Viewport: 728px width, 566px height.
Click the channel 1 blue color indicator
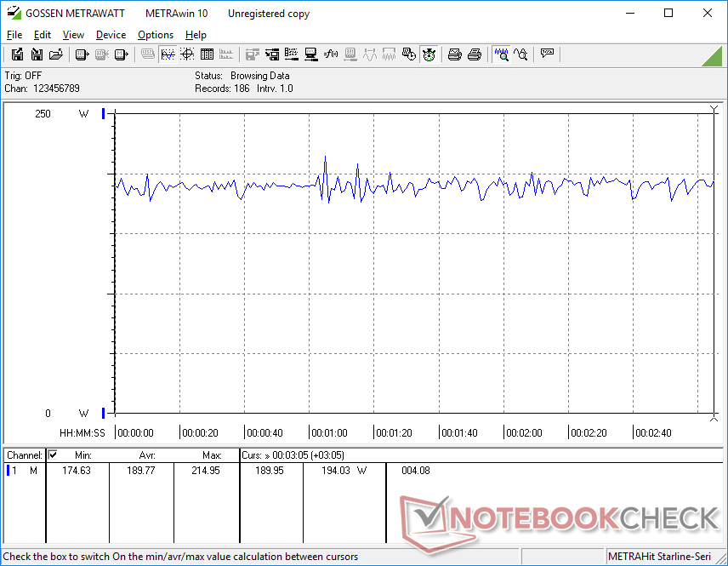(8, 471)
